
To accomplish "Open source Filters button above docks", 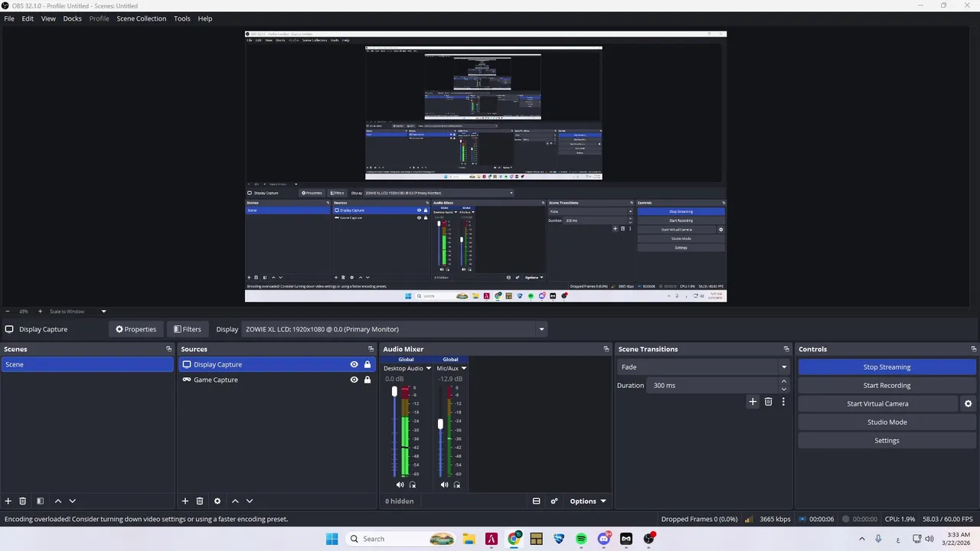I will 188,329.
